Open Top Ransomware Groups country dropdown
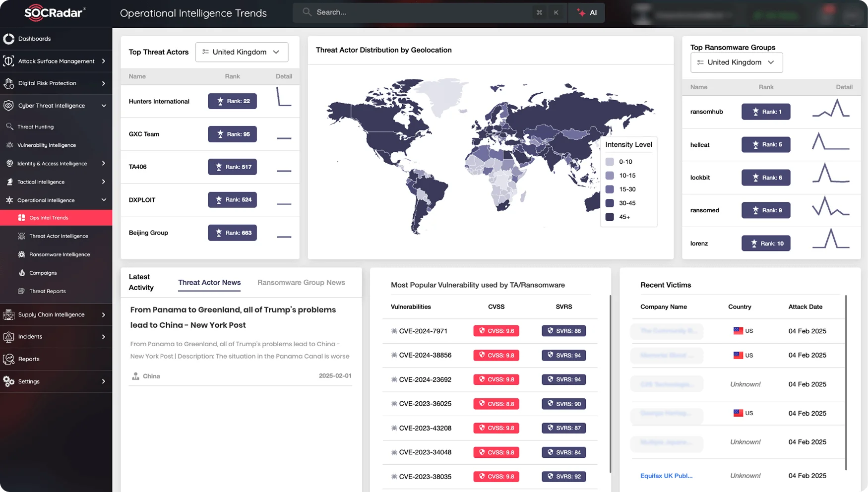The image size is (868, 492). click(x=736, y=62)
